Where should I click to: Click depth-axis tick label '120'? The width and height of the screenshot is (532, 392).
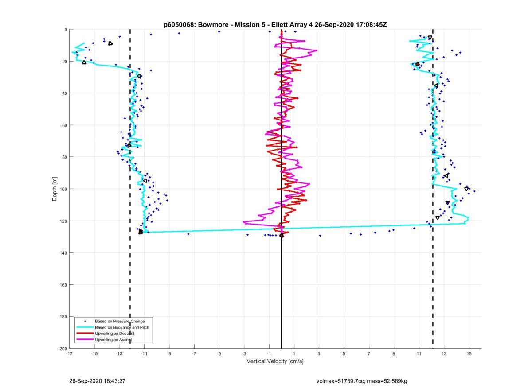coord(63,221)
